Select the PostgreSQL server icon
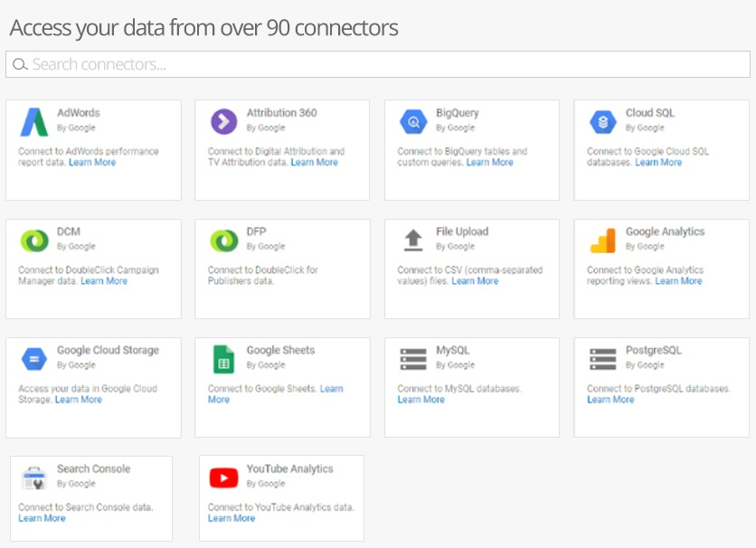Image resolution: width=756 pixels, height=548 pixels. [x=602, y=359]
